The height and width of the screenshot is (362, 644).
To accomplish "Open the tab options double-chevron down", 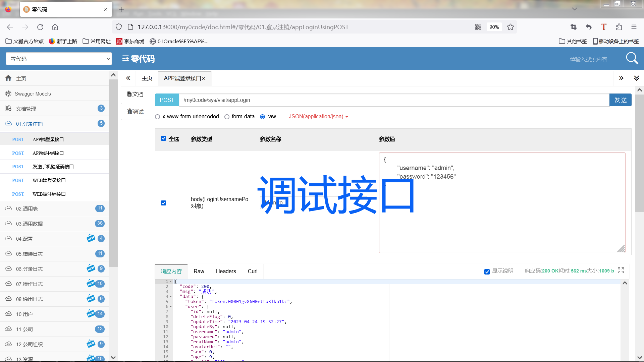I will click(637, 78).
